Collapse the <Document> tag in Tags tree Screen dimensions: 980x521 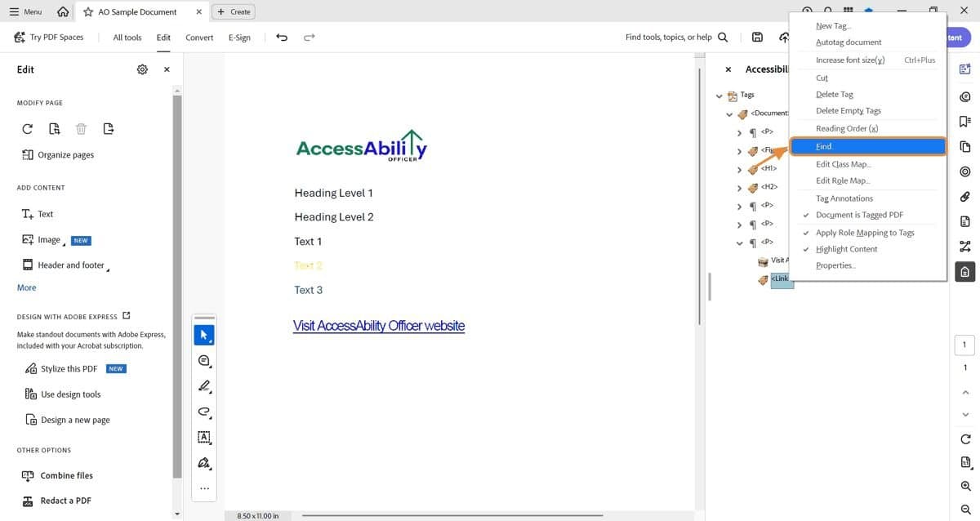(729, 113)
